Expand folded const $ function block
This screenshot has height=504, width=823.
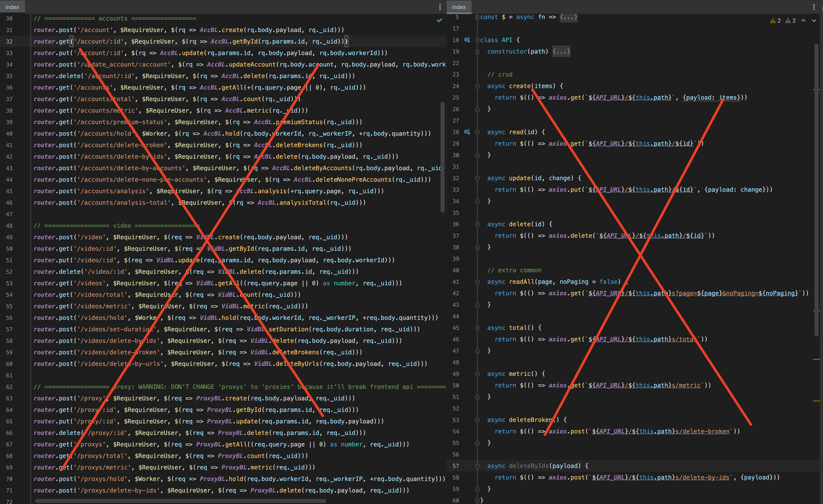click(477, 17)
